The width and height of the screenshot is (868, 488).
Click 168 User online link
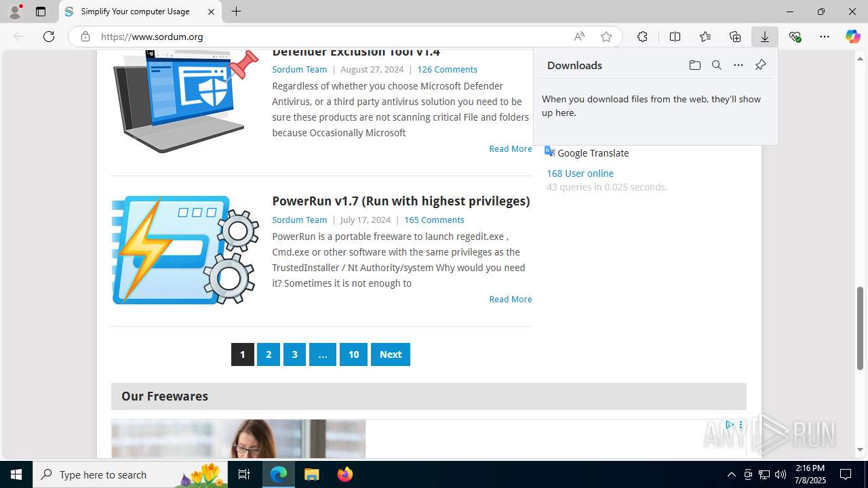[x=580, y=174]
